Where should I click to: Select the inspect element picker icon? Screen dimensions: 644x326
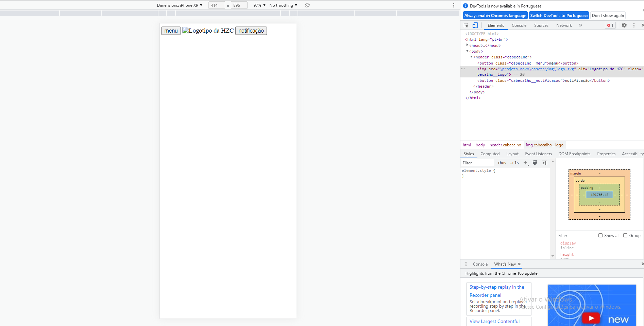[x=466, y=25]
